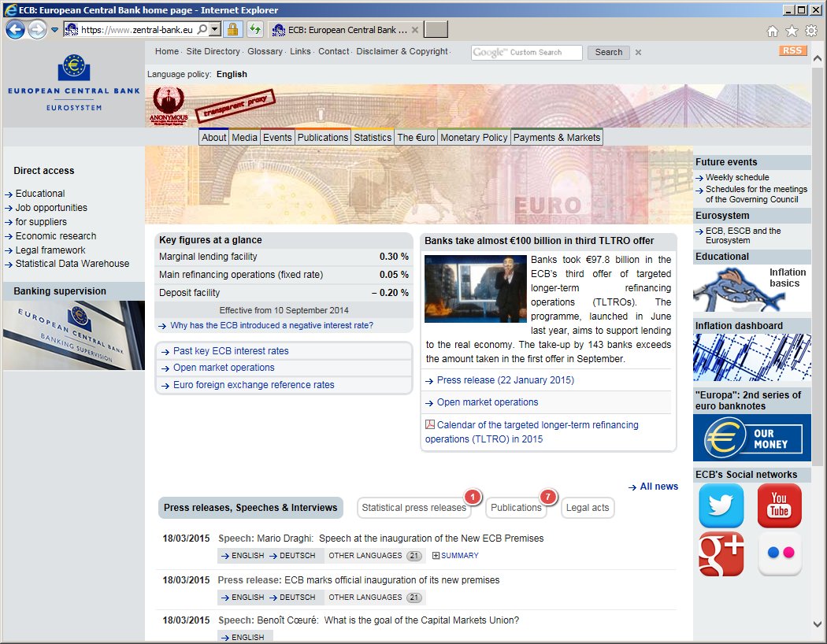827x644 pixels.
Task: Click the orange RSS feed badge
Action: [792, 51]
